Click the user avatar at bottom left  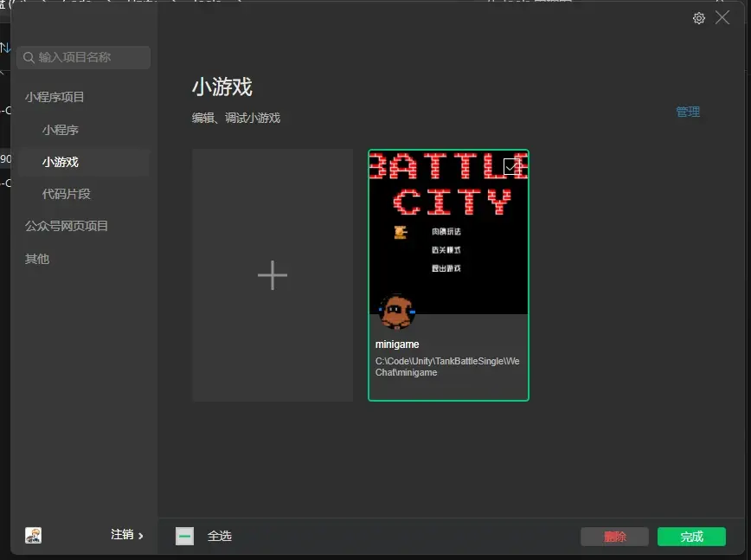click(34, 535)
